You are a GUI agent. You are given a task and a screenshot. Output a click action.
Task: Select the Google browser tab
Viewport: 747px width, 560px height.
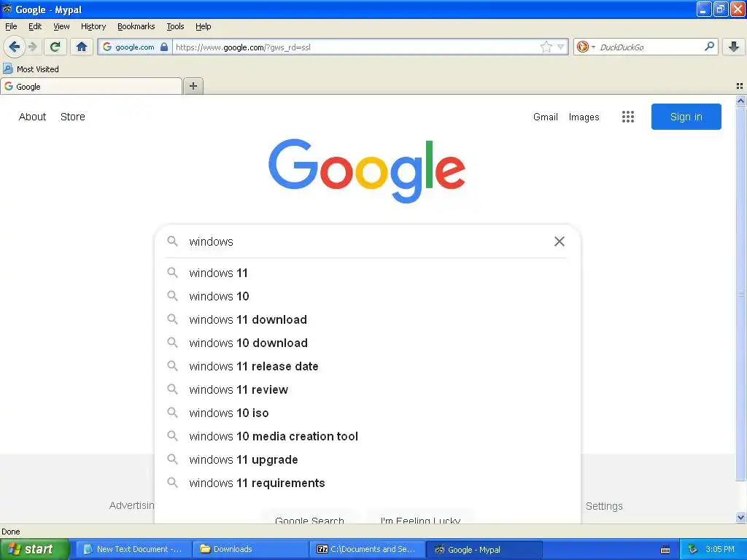point(91,87)
